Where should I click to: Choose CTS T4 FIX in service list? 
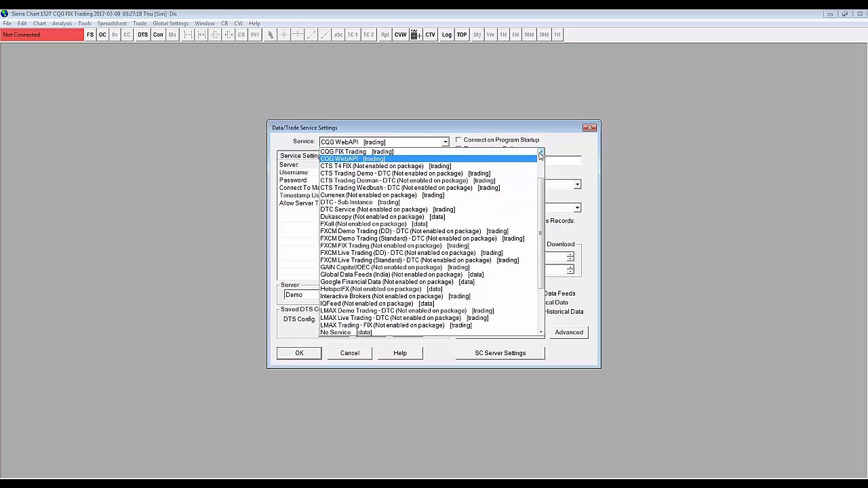click(429, 166)
